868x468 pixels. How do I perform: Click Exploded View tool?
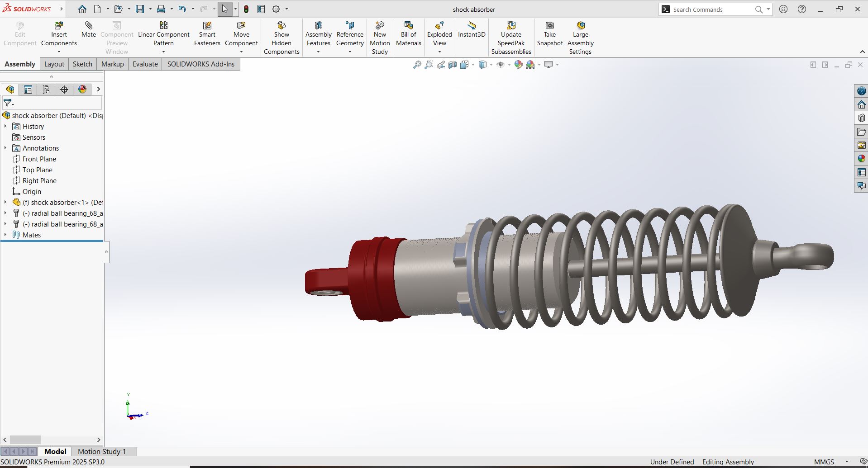[x=439, y=34]
